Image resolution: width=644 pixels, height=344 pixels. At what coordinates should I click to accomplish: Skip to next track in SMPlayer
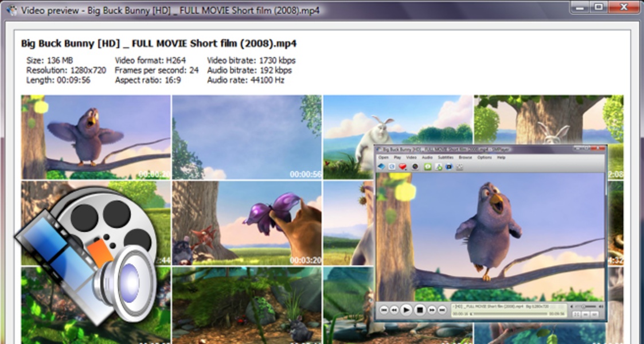click(x=442, y=310)
